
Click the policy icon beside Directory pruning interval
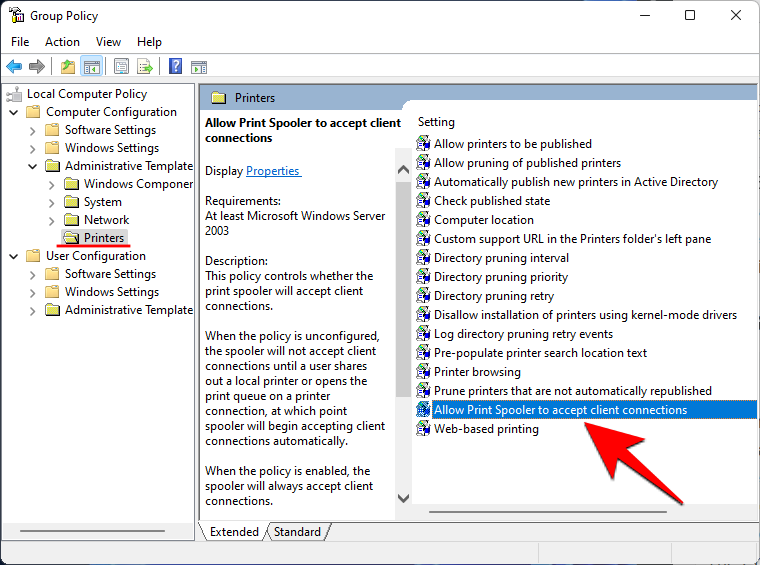423,257
